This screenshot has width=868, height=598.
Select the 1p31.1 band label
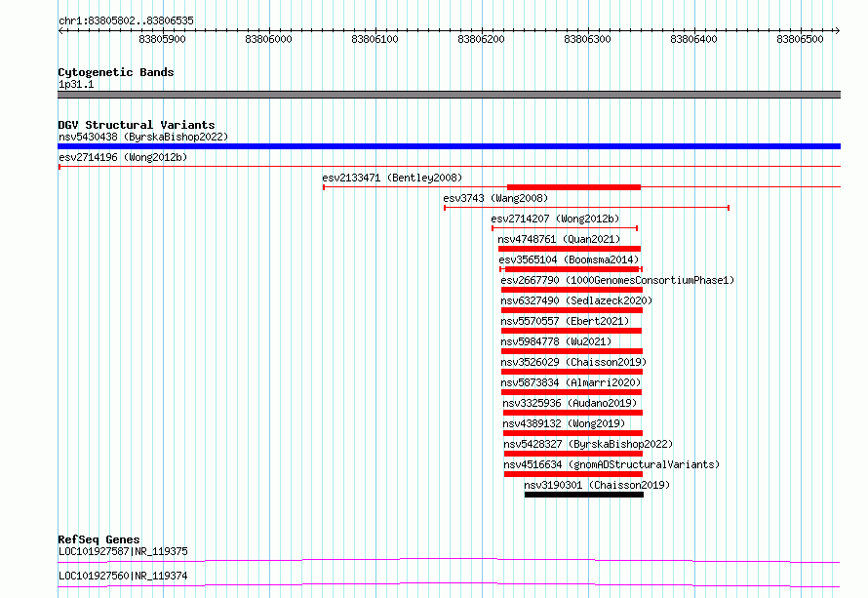(76, 84)
